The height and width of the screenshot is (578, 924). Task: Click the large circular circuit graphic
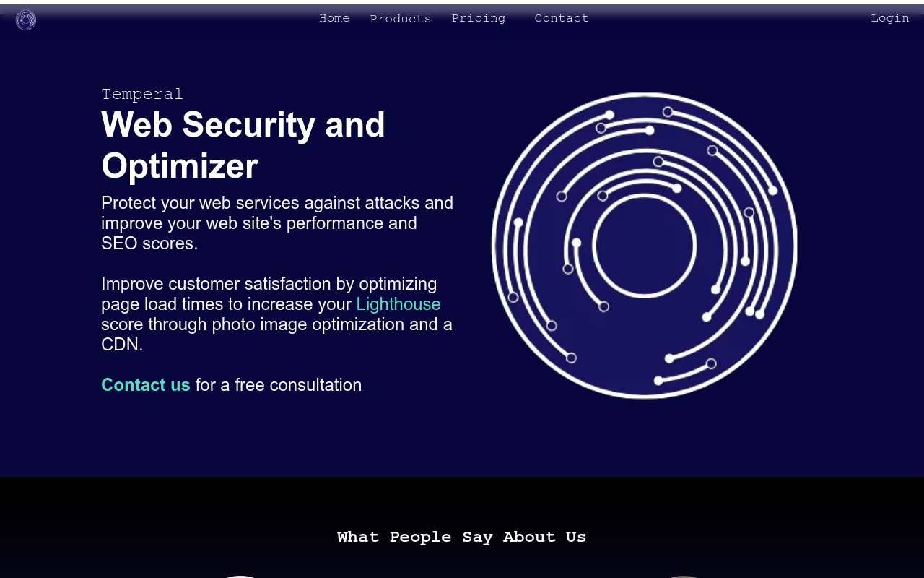coord(644,246)
